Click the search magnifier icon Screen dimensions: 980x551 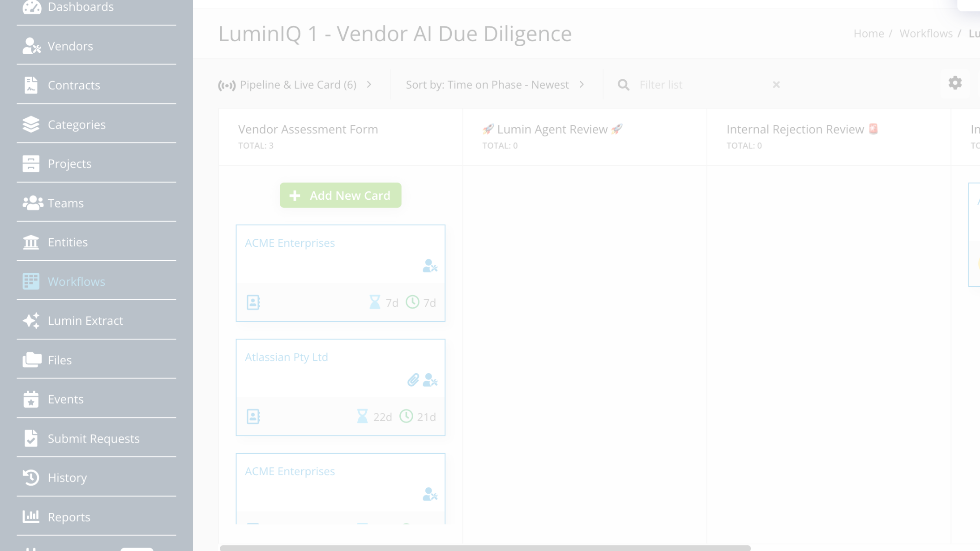623,85
